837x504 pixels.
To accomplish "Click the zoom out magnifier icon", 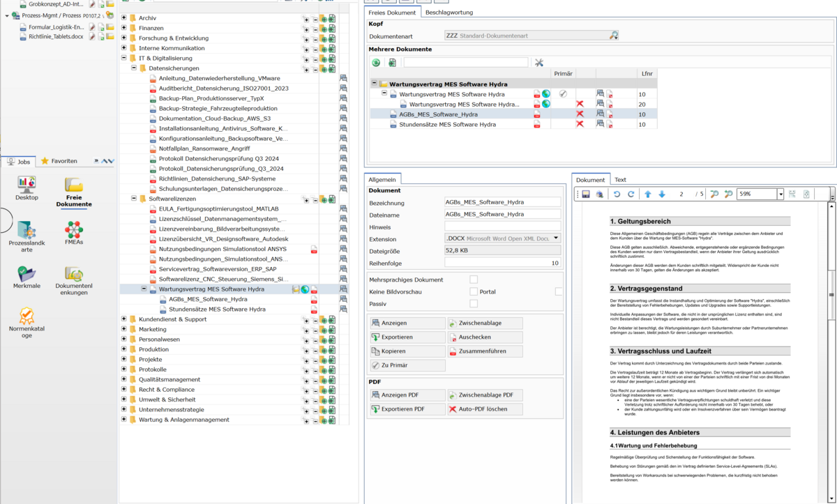I will (x=714, y=194).
